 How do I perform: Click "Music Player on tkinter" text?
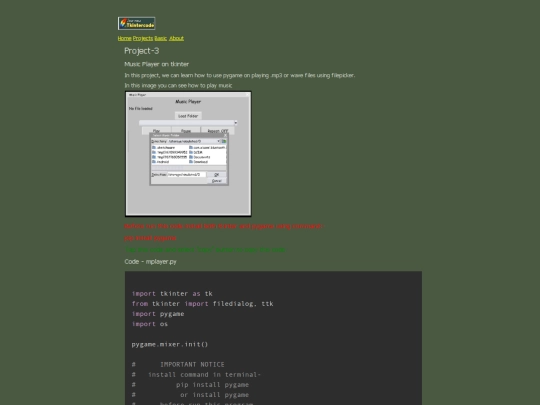157,64
